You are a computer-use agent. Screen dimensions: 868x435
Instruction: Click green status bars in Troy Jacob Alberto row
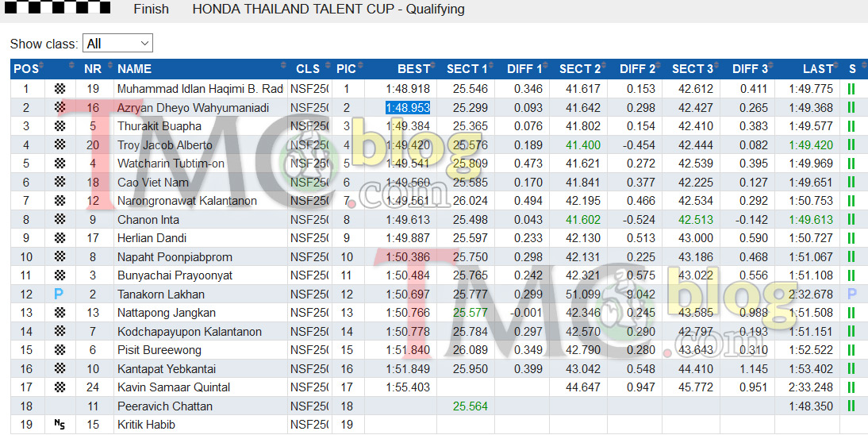851,144
